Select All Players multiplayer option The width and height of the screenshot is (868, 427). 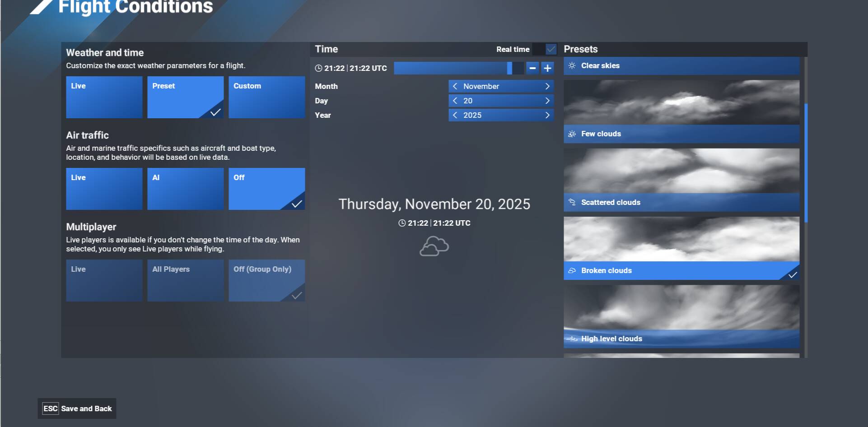point(186,280)
